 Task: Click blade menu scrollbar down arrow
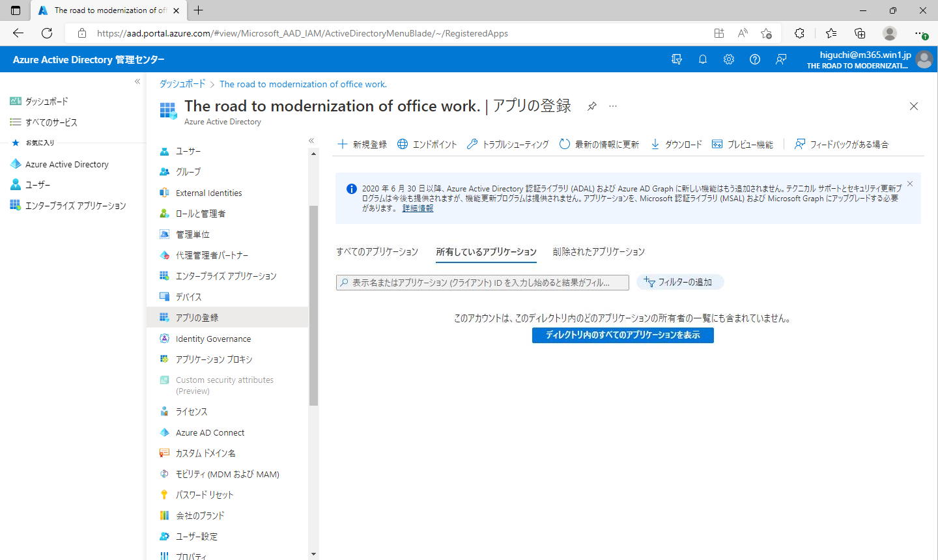(x=313, y=554)
